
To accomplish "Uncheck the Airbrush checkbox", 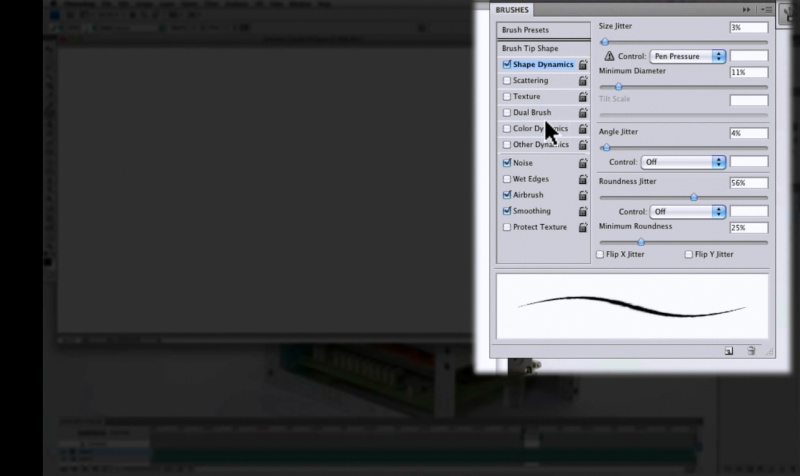I will 507,195.
